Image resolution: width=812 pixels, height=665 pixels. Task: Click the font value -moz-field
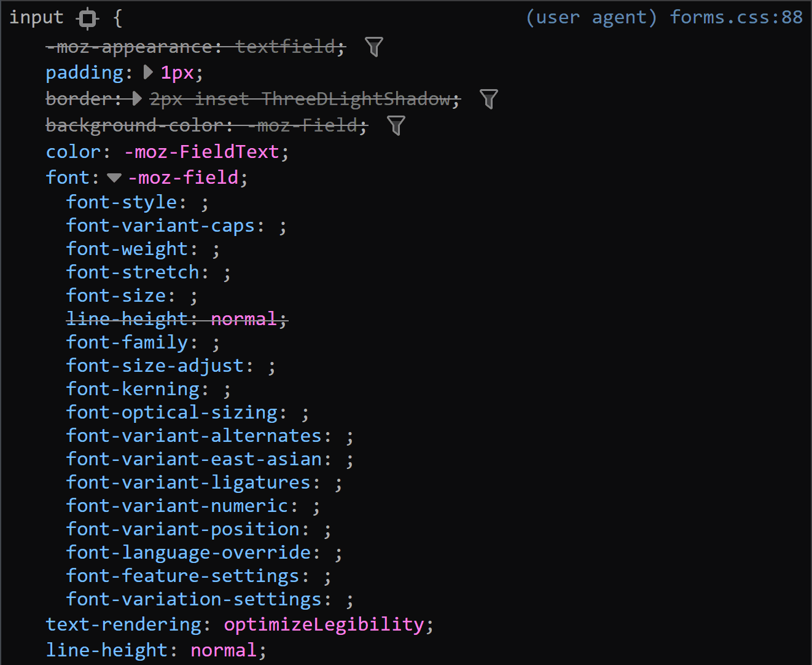pyautogui.click(x=183, y=177)
